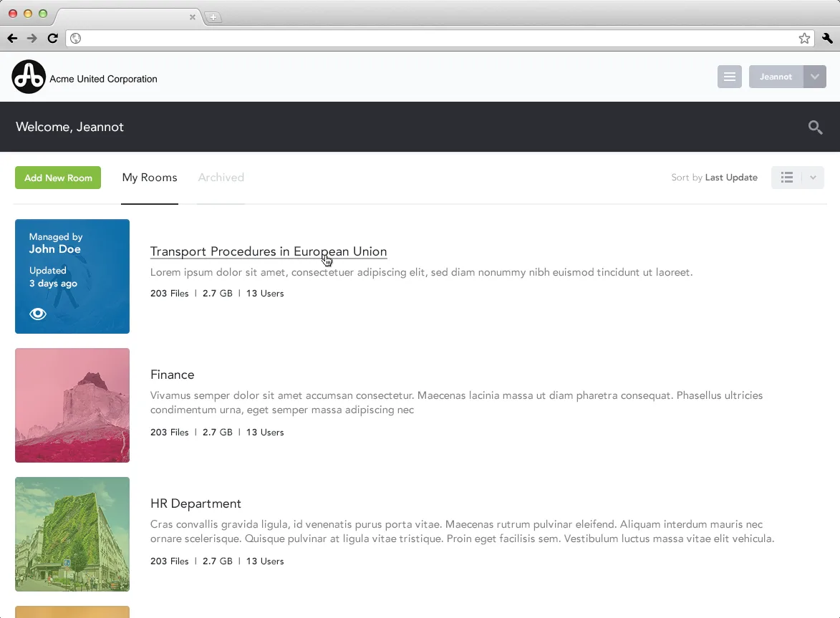The image size is (840, 618).
Task: Click '2.7 GB' under Transport Procedures
Action: (x=218, y=294)
